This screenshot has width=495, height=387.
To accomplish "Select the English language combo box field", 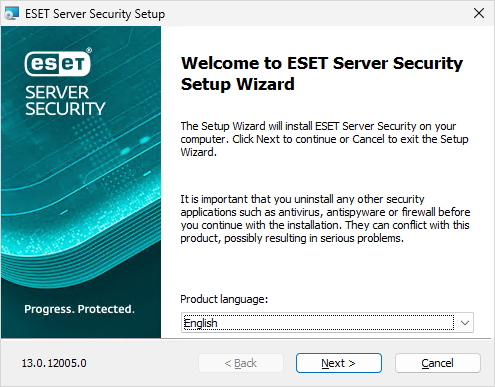I will click(327, 323).
